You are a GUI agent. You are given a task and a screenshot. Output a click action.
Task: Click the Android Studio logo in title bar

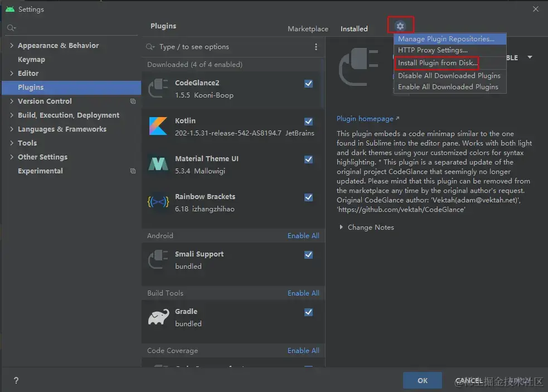[x=10, y=9]
